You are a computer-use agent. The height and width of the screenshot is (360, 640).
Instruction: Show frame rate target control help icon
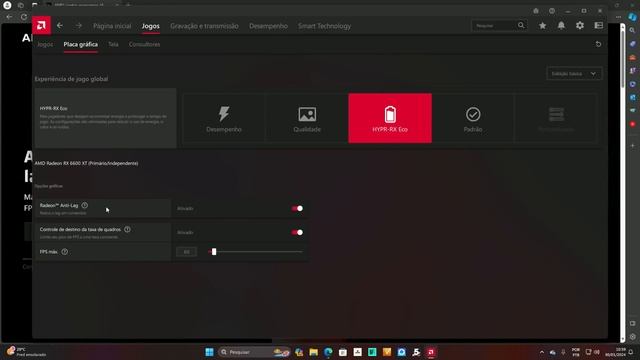click(x=127, y=229)
